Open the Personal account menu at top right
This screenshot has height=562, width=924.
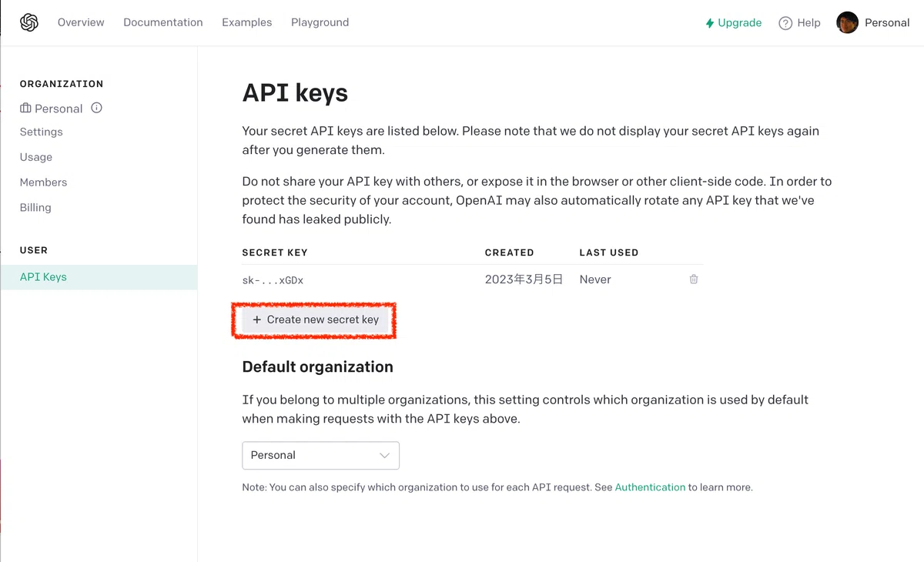click(x=873, y=22)
